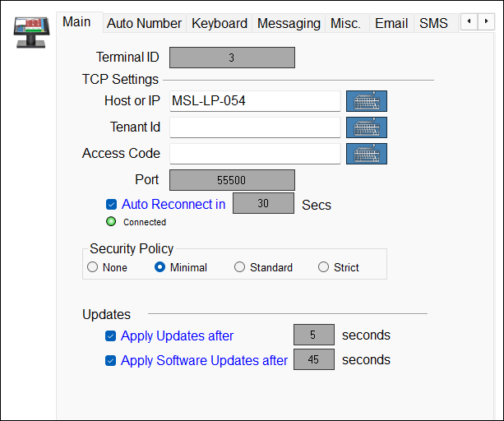This screenshot has height=421, width=504.
Task: Open on-screen keyboard for Tenant Id
Action: click(x=366, y=127)
